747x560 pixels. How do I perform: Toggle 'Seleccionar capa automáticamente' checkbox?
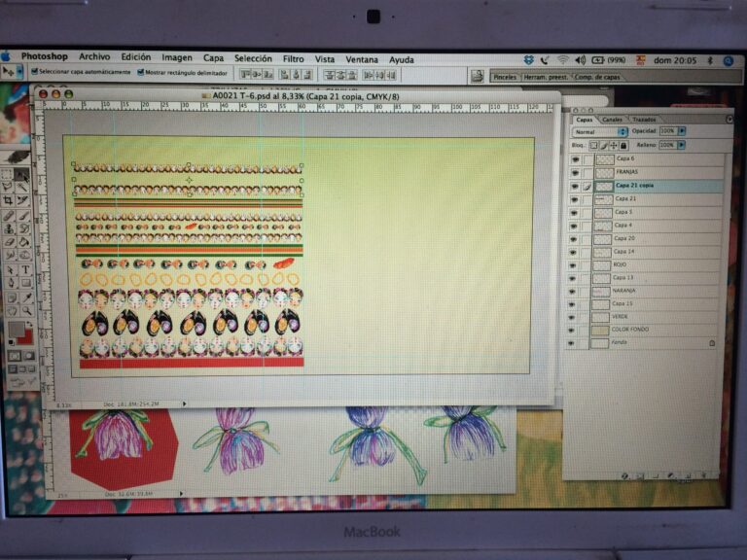[35, 72]
